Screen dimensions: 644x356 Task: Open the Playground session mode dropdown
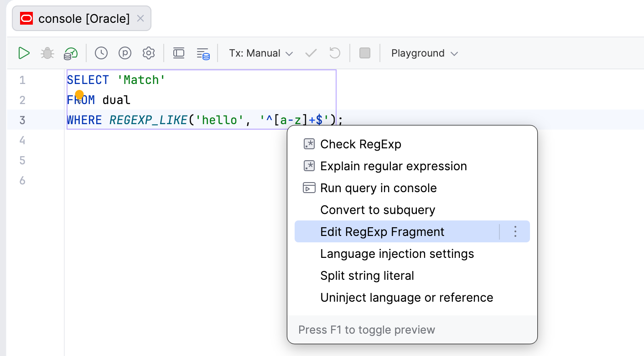[425, 53]
